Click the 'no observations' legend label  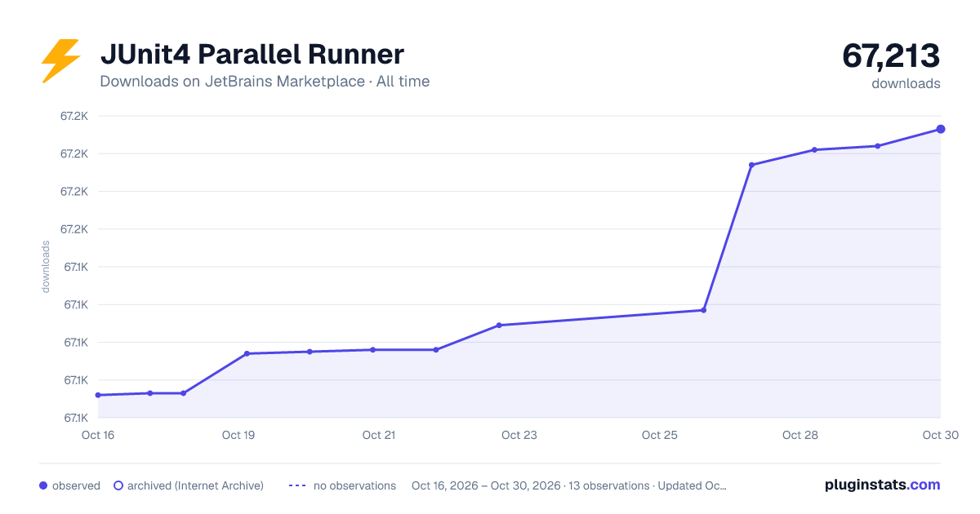click(x=354, y=485)
